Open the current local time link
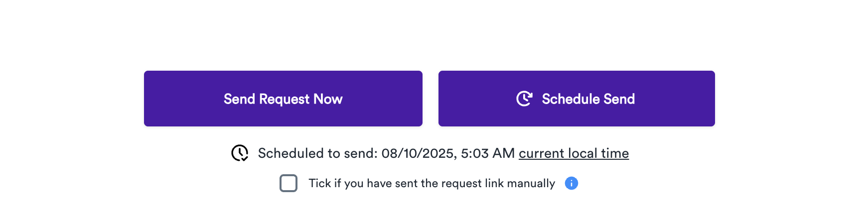 pyautogui.click(x=574, y=153)
